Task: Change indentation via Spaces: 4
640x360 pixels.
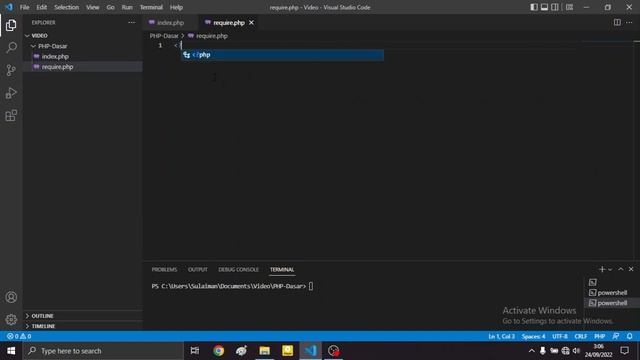Action: (533, 336)
